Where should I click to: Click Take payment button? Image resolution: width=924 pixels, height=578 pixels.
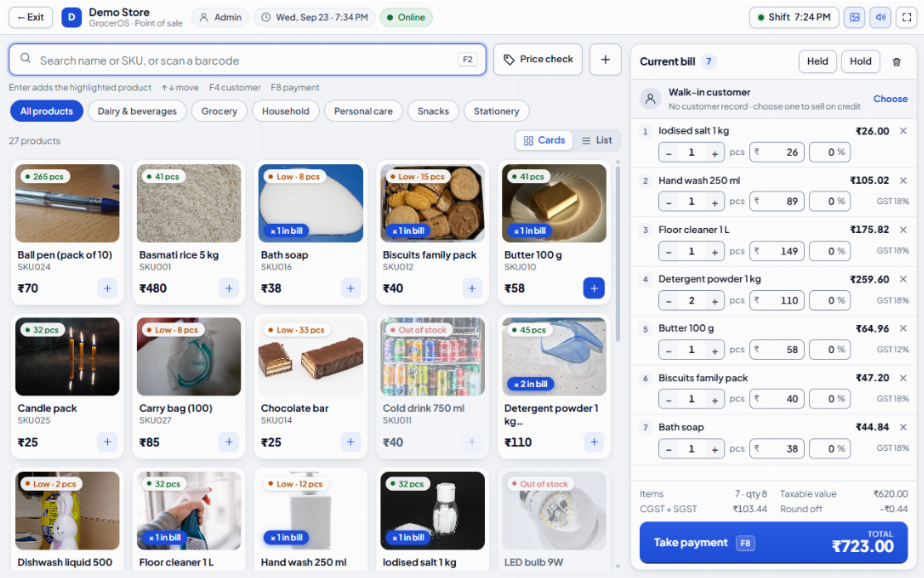(x=774, y=543)
